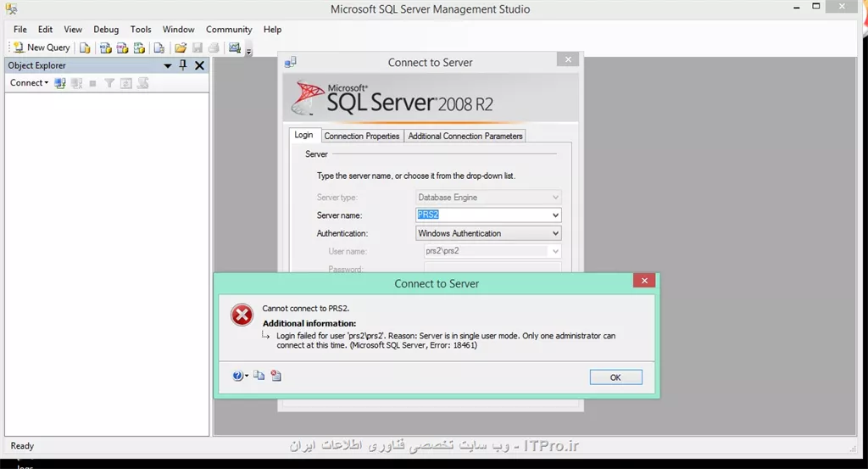Open help dropdown in error dialog
Viewport: 868px width, 469px height.
coord(240,376)
